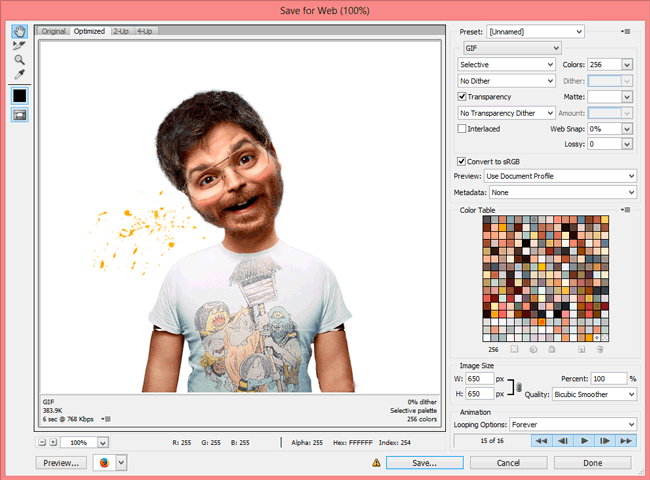The height and width of the screenshot is (480, 650).
Task: Click the lock selected color icon
Action: tap(552, 349)
